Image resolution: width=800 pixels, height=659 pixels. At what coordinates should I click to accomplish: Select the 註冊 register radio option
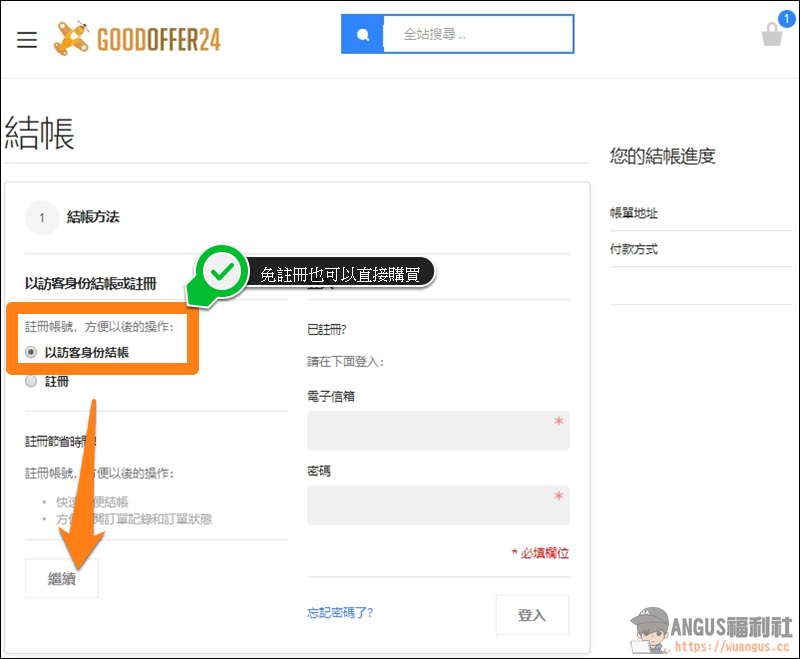[31, 381]
